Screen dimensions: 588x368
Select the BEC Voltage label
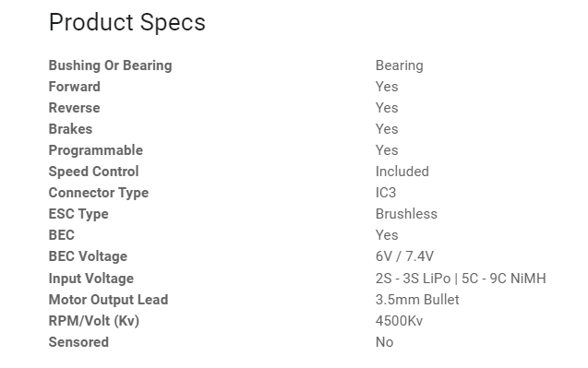point(88,256)
